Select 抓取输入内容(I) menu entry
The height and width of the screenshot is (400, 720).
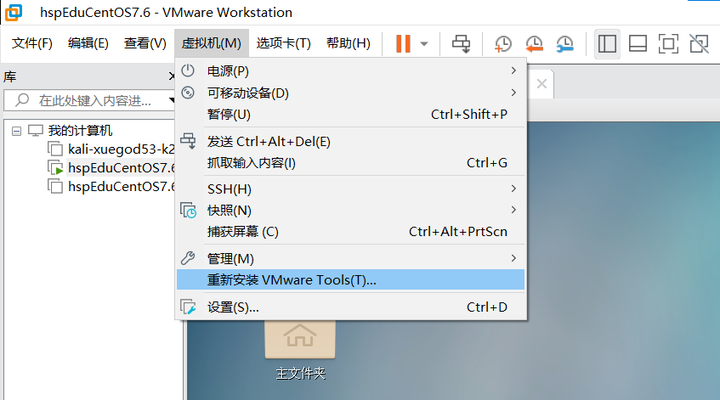tap(350, 163)
